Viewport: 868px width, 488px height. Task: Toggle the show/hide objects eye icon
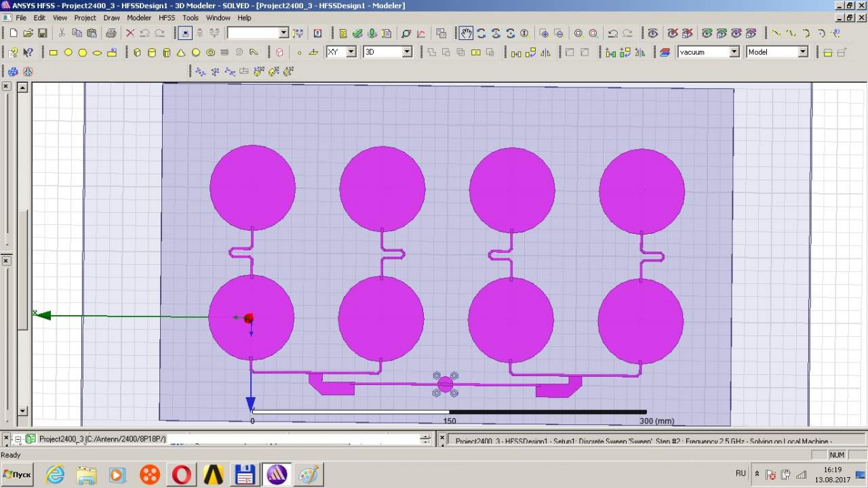click(652, 33)
